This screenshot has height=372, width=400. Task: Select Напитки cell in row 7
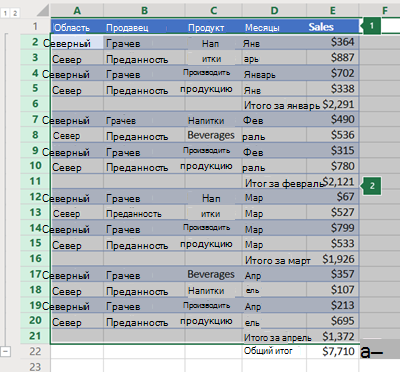pos(214,119)
